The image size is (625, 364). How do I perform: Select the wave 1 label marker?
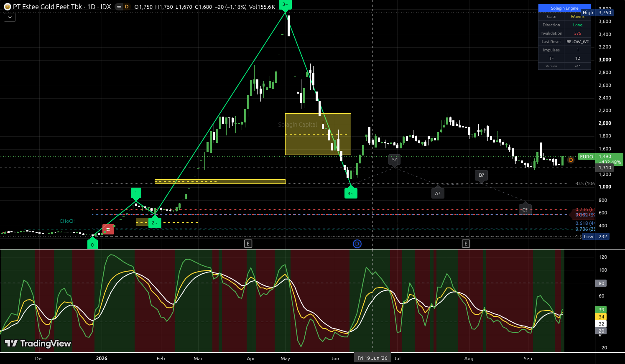[x=136, y=193]
